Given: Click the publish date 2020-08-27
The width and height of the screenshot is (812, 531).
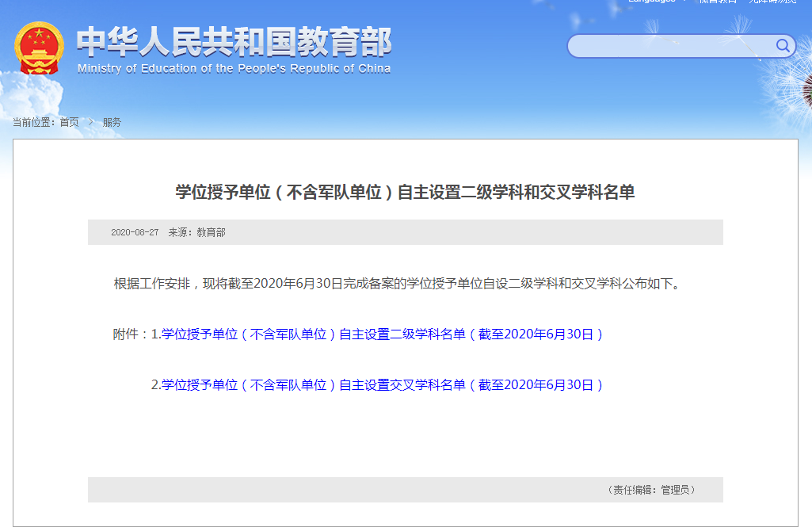Looking at the screenshot, I should click(x=135, y=232).
